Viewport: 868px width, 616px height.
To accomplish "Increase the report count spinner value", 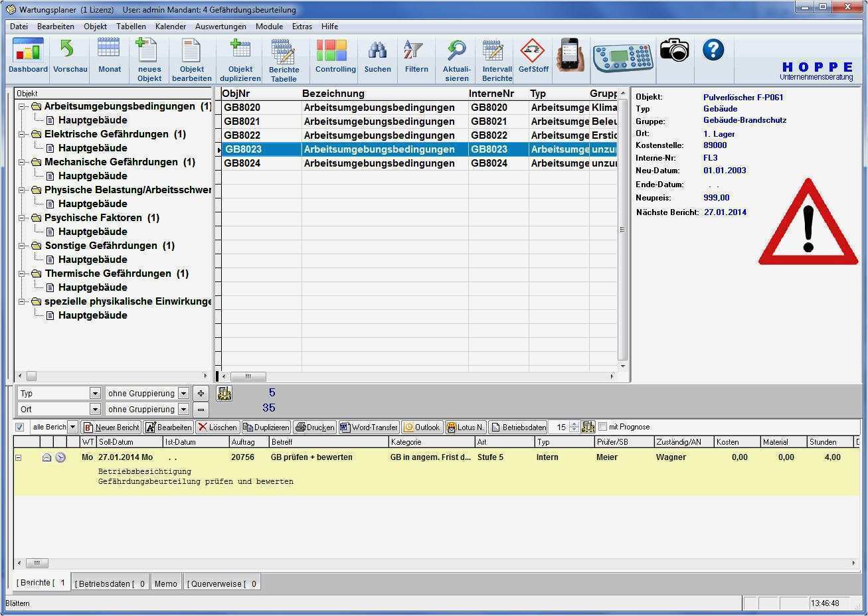I will (x=574, y=424).
